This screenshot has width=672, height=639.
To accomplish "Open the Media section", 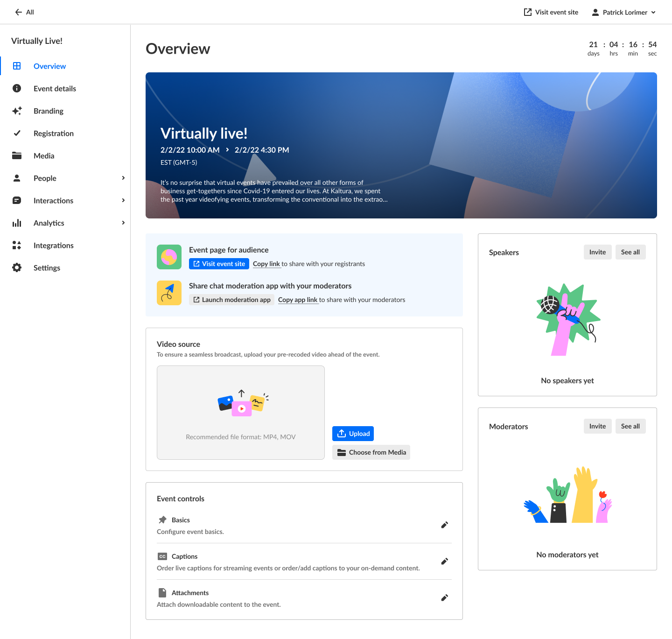I will (65, 155).
